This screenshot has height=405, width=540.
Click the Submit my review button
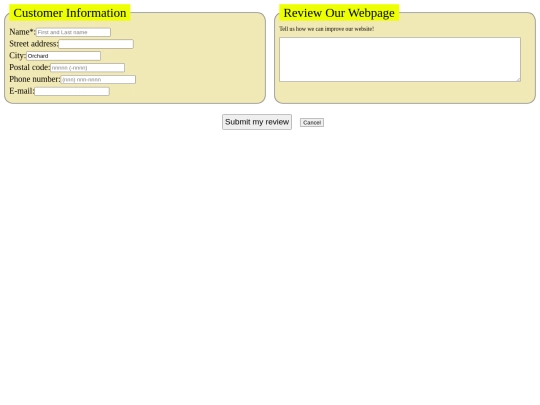coord(257,122)
